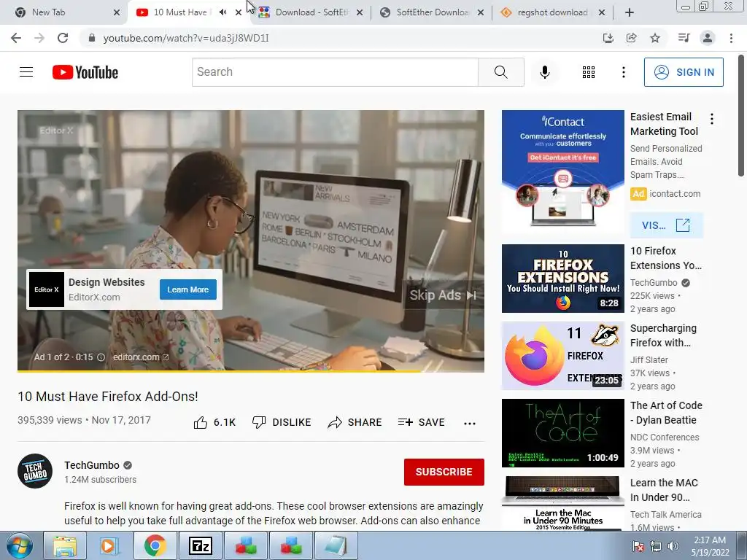Image resolution: width=747 pixels, height=560 pixels.
Task: Click the ad info icon
Action: click(101, 357)
